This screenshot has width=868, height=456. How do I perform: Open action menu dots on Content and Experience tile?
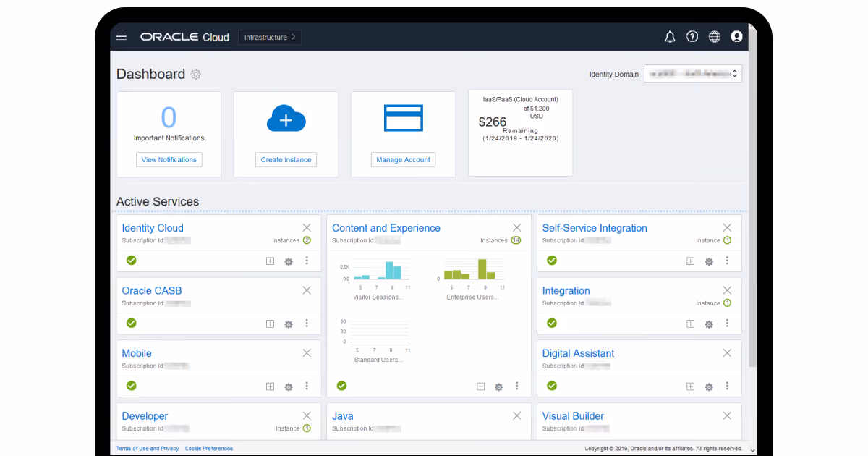pyautogui.click(x=516, y=387)
